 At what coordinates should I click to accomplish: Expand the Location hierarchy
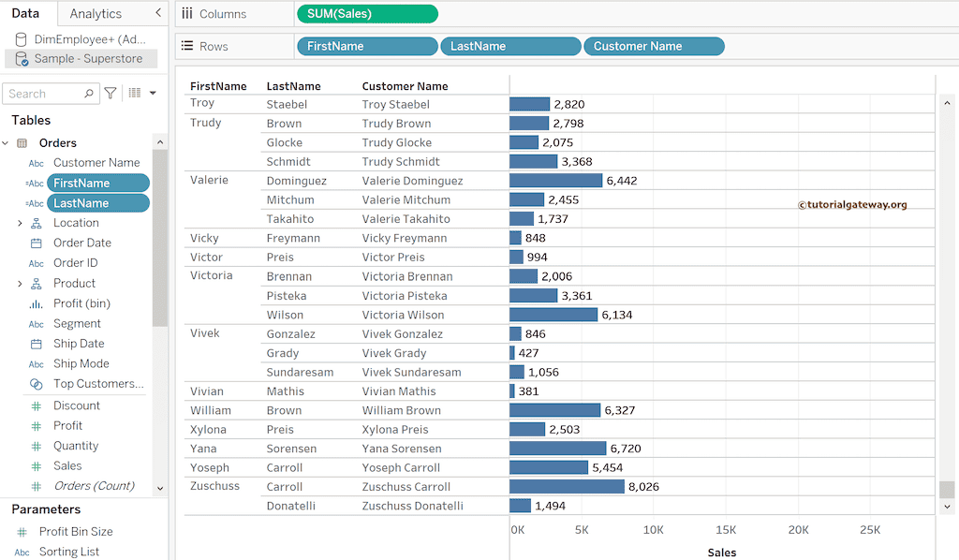(19, 222)
